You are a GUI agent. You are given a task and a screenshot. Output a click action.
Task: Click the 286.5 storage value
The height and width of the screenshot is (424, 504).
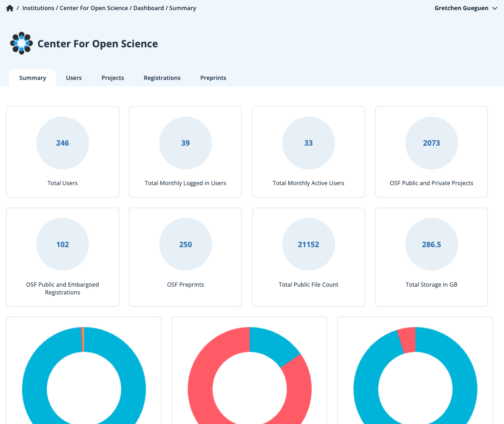[431, 244]
